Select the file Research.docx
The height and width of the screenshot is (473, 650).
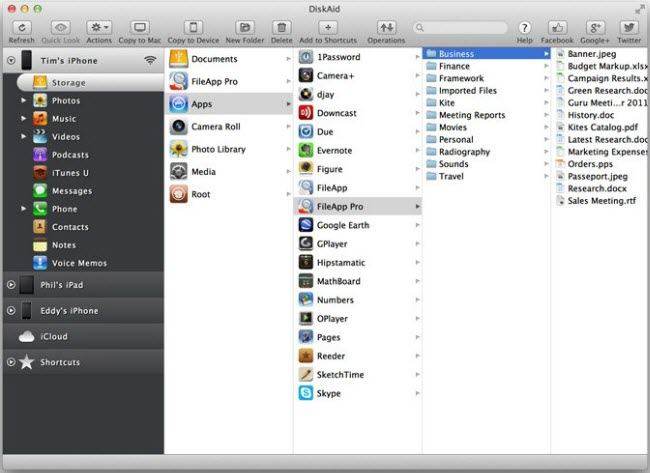[x=601, y=188]
